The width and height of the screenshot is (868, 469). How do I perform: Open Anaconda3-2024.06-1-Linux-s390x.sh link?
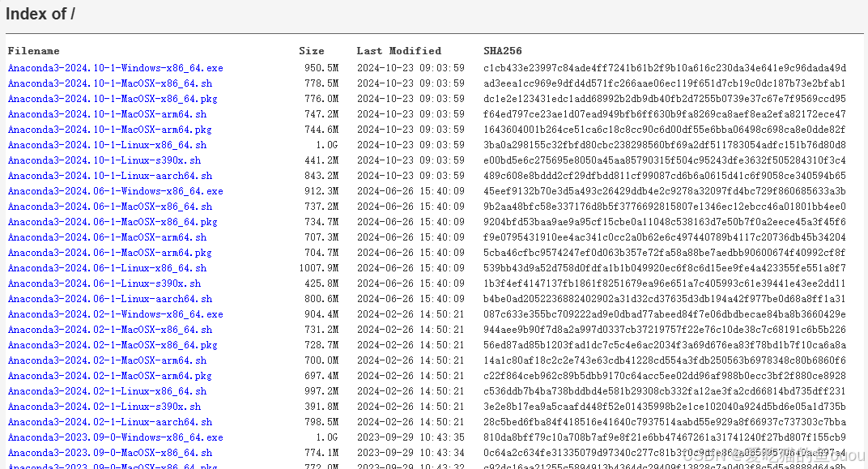[104, 284]
